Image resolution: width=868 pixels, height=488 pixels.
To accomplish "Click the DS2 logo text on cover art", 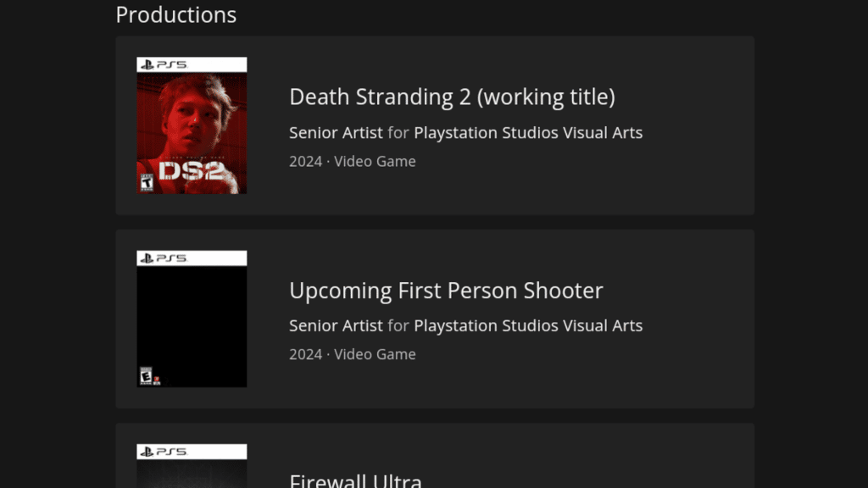I will coord(191,171).
